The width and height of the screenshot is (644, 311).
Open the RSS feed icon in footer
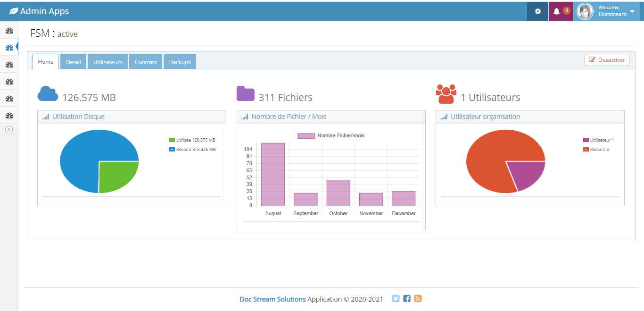(x=418, y=299)
